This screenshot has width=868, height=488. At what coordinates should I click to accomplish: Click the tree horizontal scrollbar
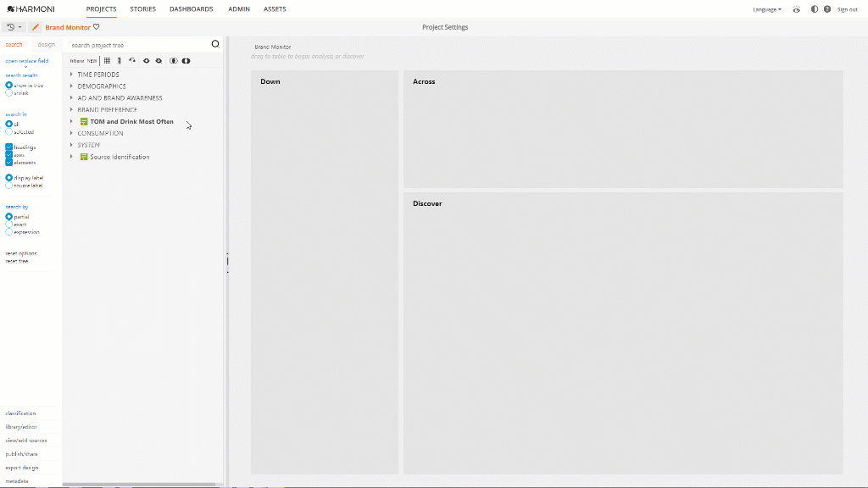(139, 484)
